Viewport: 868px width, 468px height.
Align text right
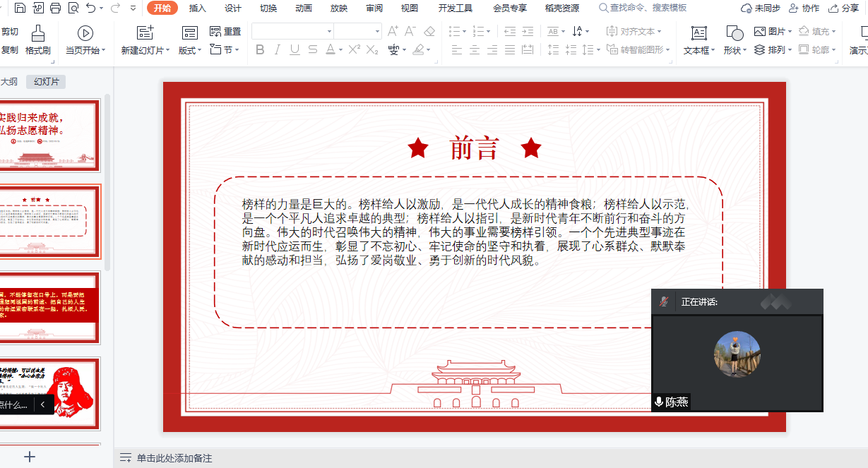click(x=492, y=50)
